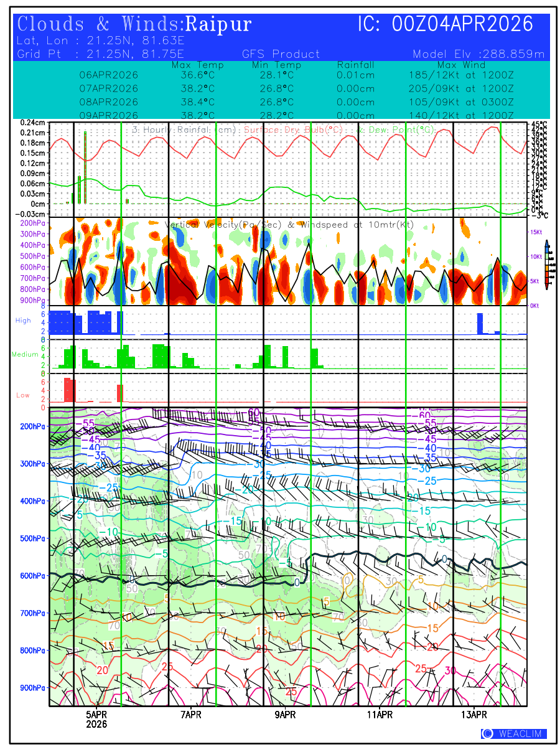Click the vertical velocity color scale legend
Screen dimensions: 560x747
pos(546,265)
